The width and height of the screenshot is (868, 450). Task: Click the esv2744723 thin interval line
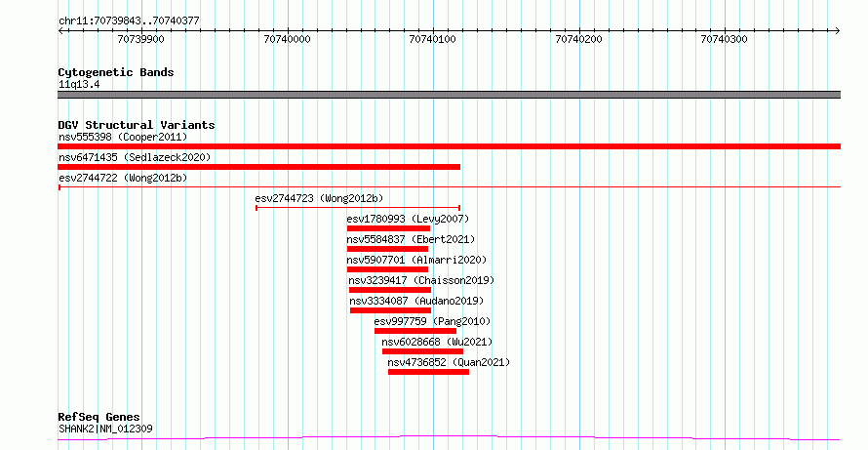[x=358, y=208]
